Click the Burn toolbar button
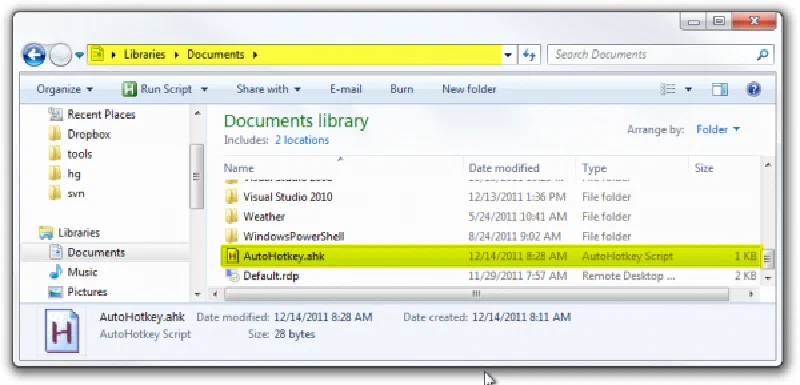 click(402, 89)
